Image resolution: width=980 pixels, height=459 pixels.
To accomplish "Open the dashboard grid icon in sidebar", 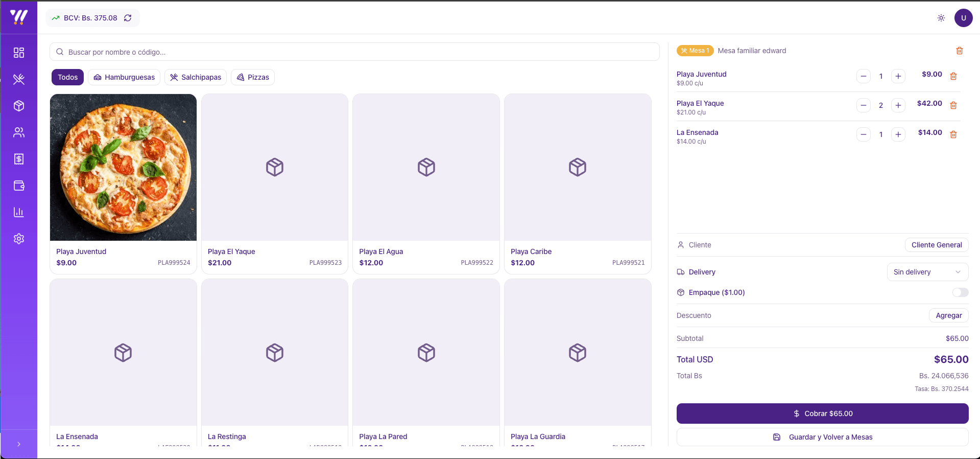I will 19,53.
